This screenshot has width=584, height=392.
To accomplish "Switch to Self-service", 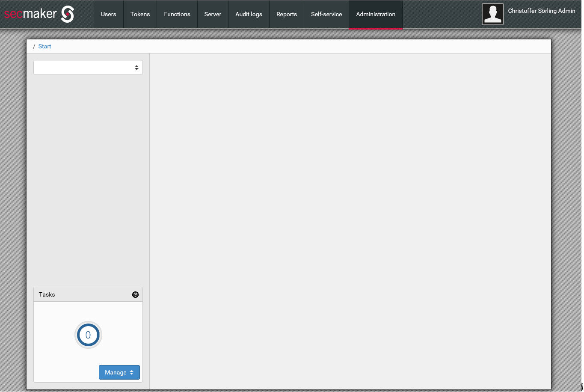I will 326,14.
